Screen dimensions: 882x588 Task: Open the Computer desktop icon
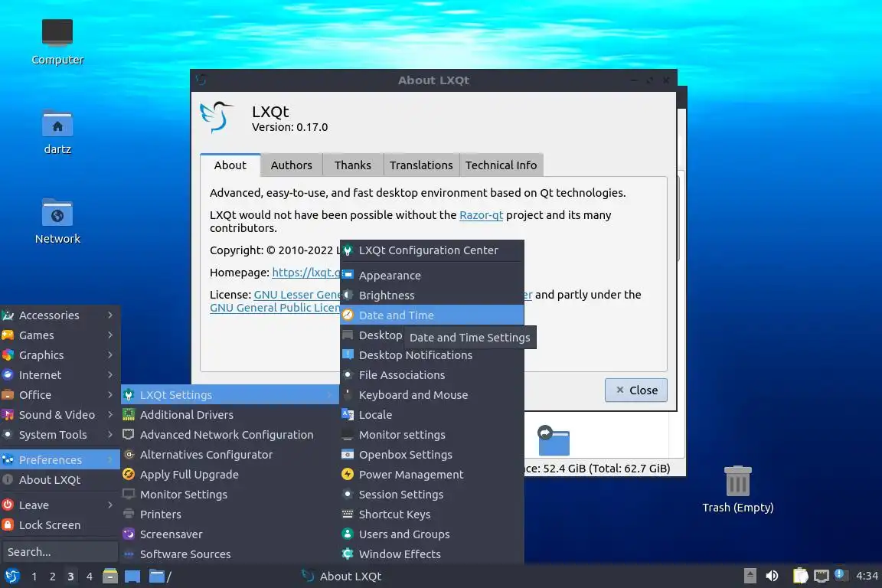[57, 42]
